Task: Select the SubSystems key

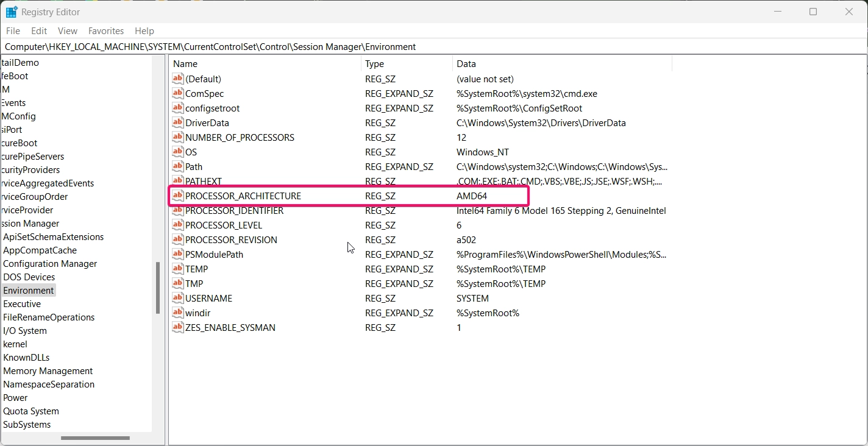Action: tap(27, 425)
